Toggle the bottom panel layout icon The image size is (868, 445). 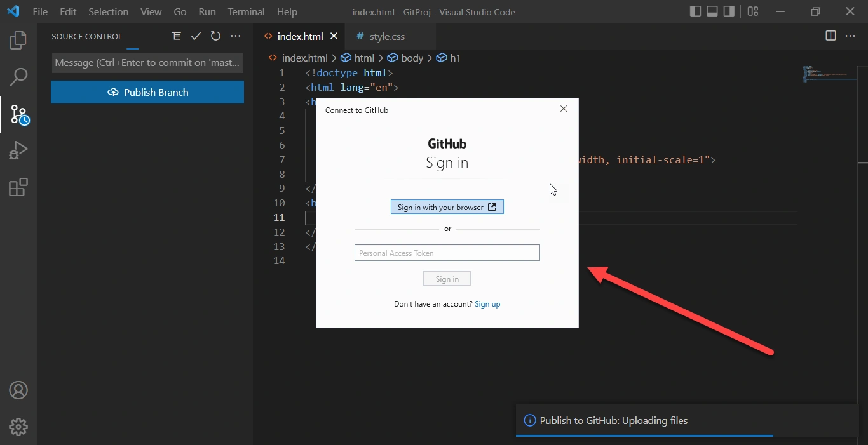pyautogui.click(x=712, y=11)
